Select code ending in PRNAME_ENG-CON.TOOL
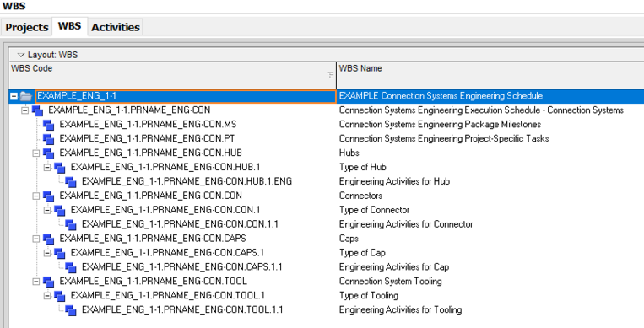 pos(154,281)
